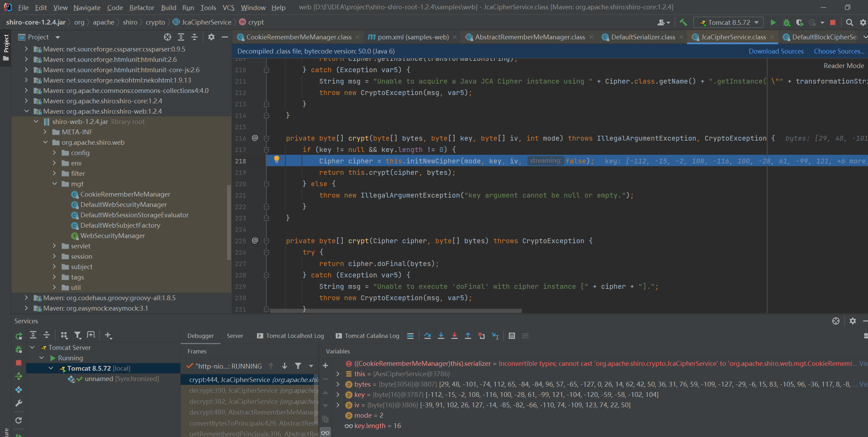The width and height of the screenshot is (868, 437).
Task: Click the Select Opened File crosshair icon
Action: pyautogui.click(x=168, y=37)
